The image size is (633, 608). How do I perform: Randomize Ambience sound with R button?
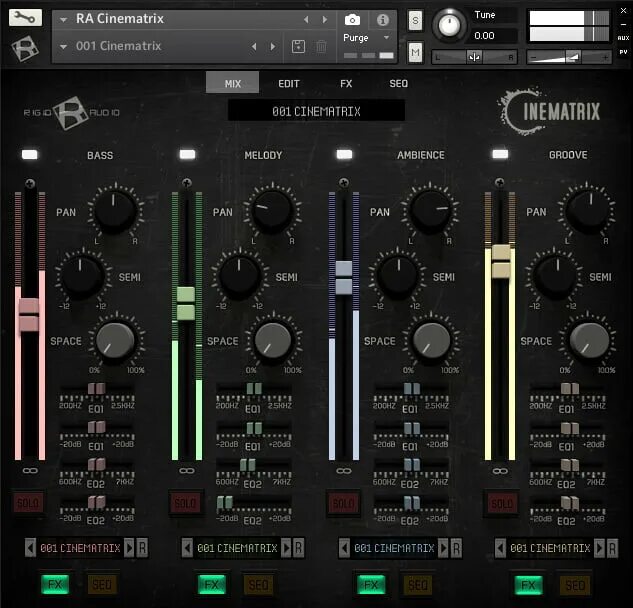[456, 548]
